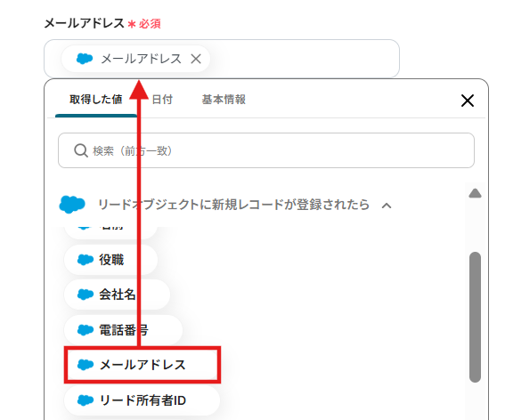
Task: Click the large Salesforce cloud icon in the section header
Action: pyautogui.click(x=72, y=205)
